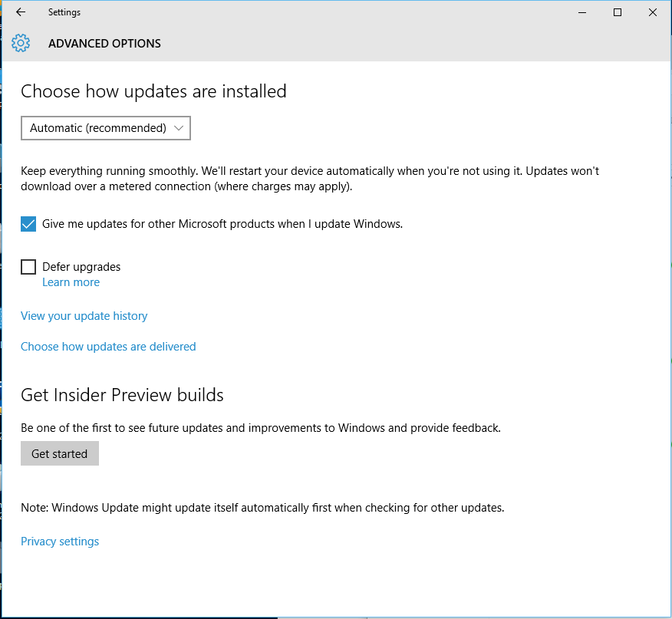Go back using the arrow icon
Viewport: 672px width, 619px height.
coord(21,12)
